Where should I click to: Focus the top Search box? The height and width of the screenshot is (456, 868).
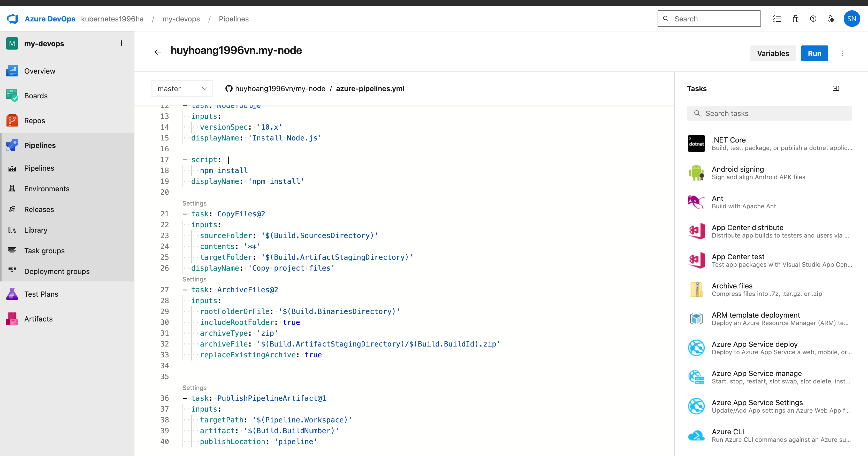tap(709, 19)
